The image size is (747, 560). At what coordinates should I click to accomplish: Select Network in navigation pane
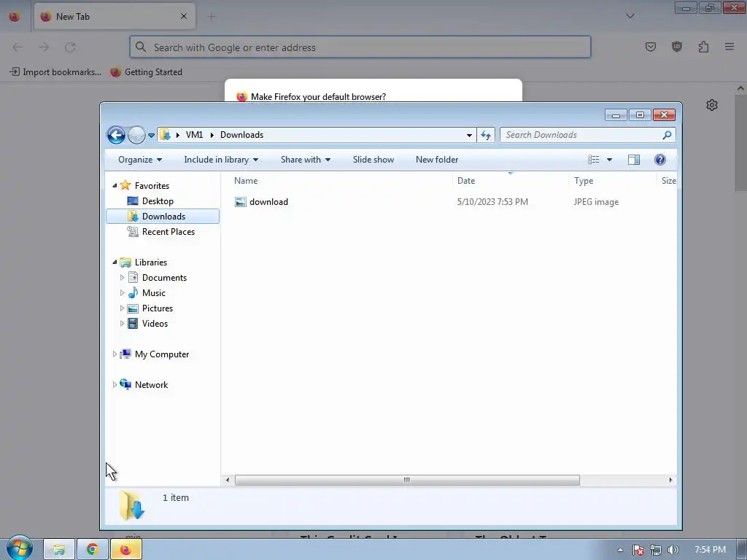[151, 385]
